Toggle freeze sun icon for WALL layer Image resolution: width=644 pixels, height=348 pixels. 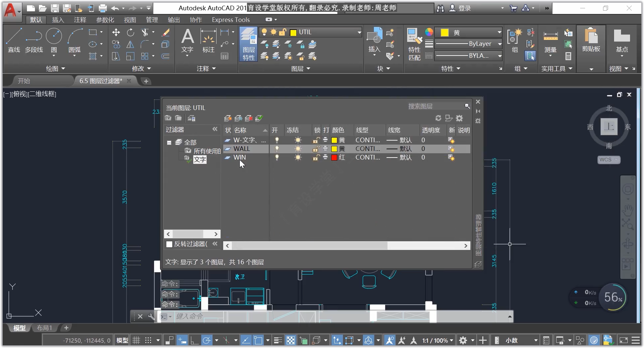coord(298,149)
